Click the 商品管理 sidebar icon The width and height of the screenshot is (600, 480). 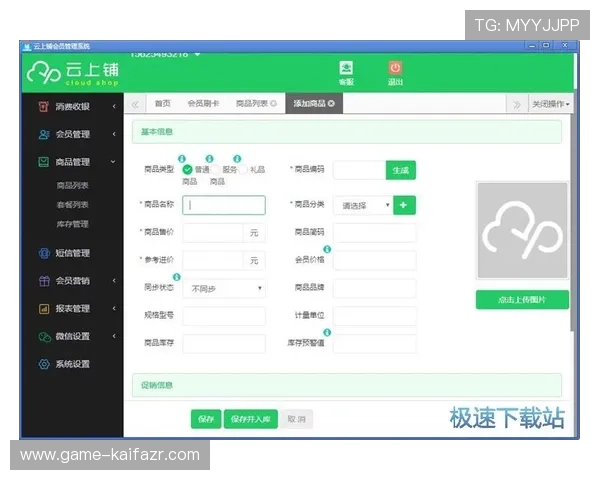[44, 162]
